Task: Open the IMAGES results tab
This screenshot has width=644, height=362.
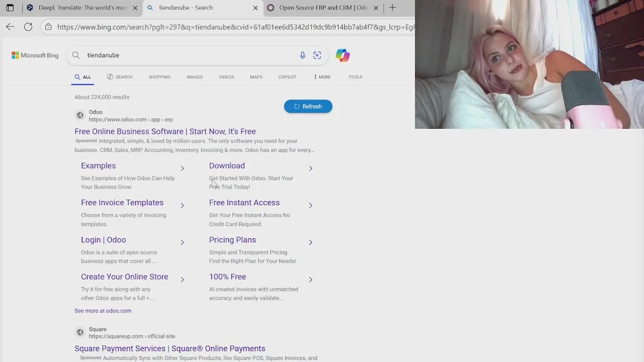Action: [x=195, y=77]
